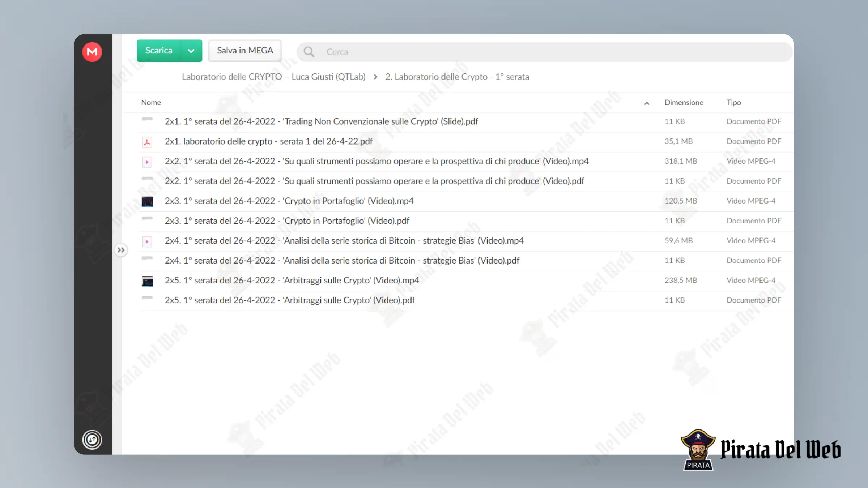Select the "'Crypto in Portafoglio' (Video).mp4" file name
Viewport: 868px width, 488px height.
click(x=289, y=201)
